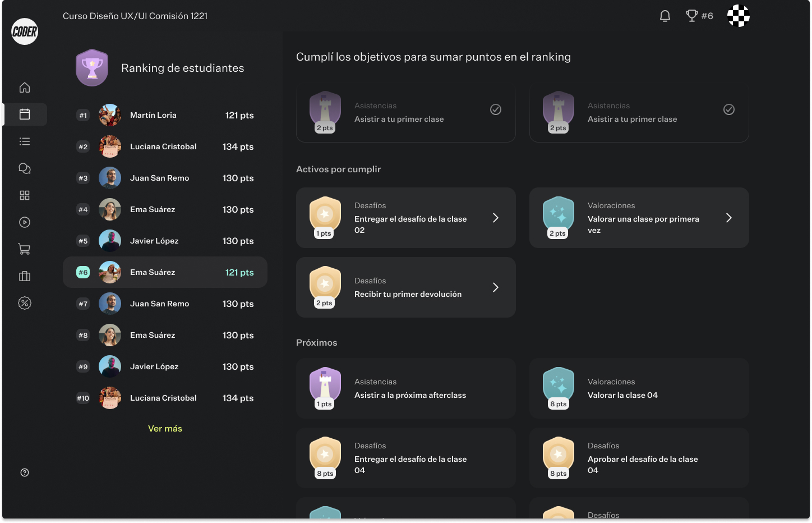Select Martín Loria ranking row

165,115
